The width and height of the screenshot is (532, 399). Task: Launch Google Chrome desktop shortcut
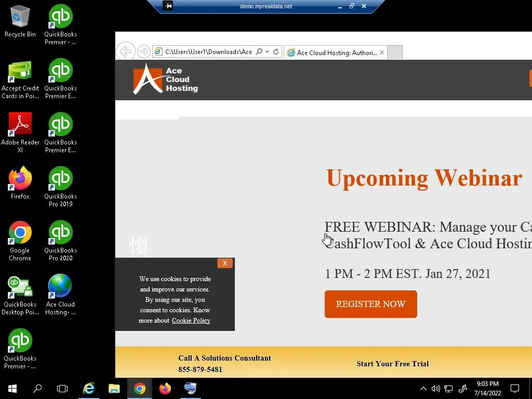[x=20, y=241]
